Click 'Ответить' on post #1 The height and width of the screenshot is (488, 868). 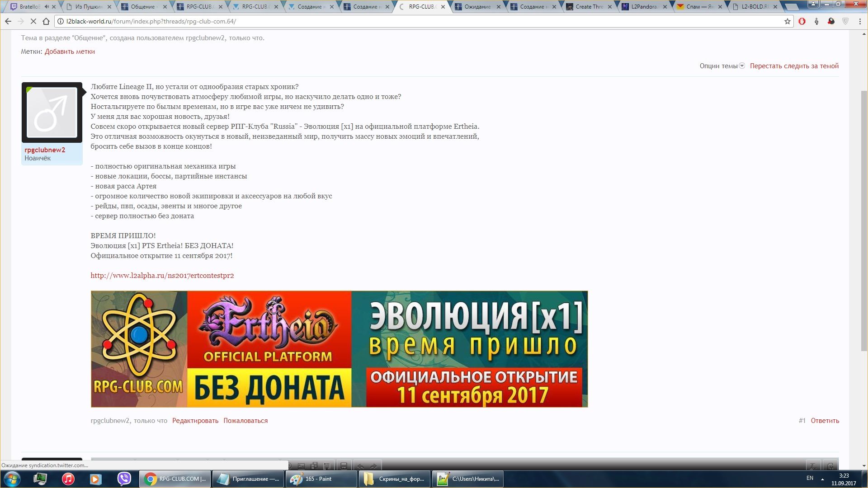(825, 421)
